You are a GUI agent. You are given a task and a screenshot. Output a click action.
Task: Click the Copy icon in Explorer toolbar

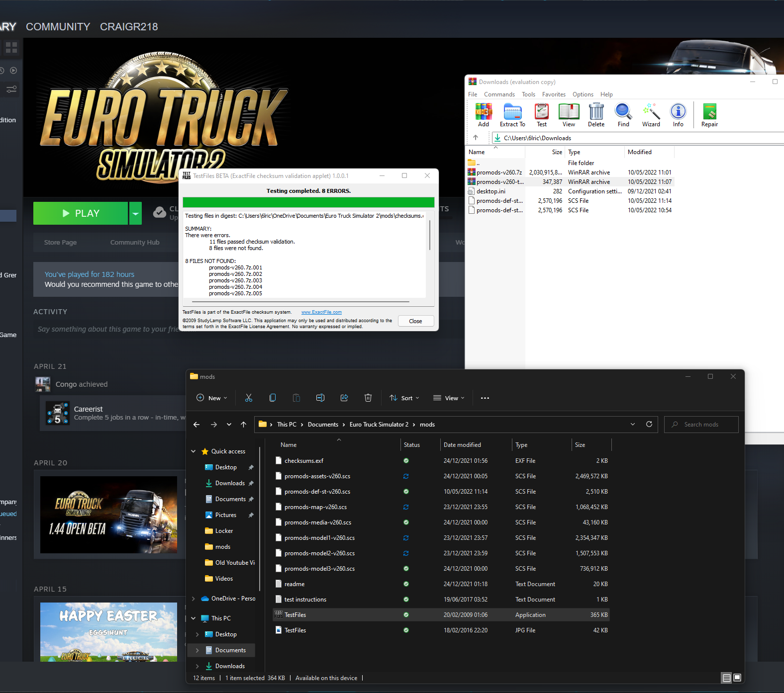click(273, 398)
